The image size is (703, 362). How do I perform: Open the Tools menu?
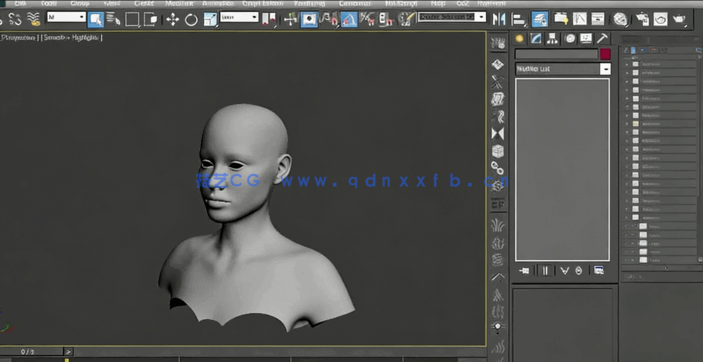tap(49, 3)
